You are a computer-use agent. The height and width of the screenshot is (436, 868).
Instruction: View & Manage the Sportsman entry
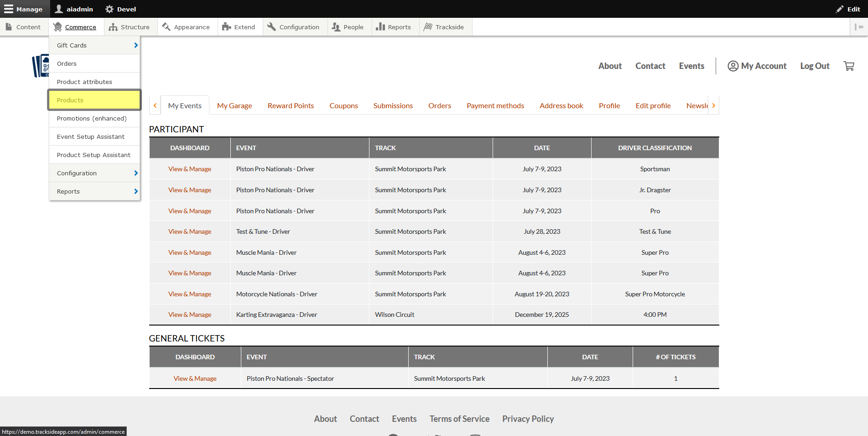click(190, 169)
